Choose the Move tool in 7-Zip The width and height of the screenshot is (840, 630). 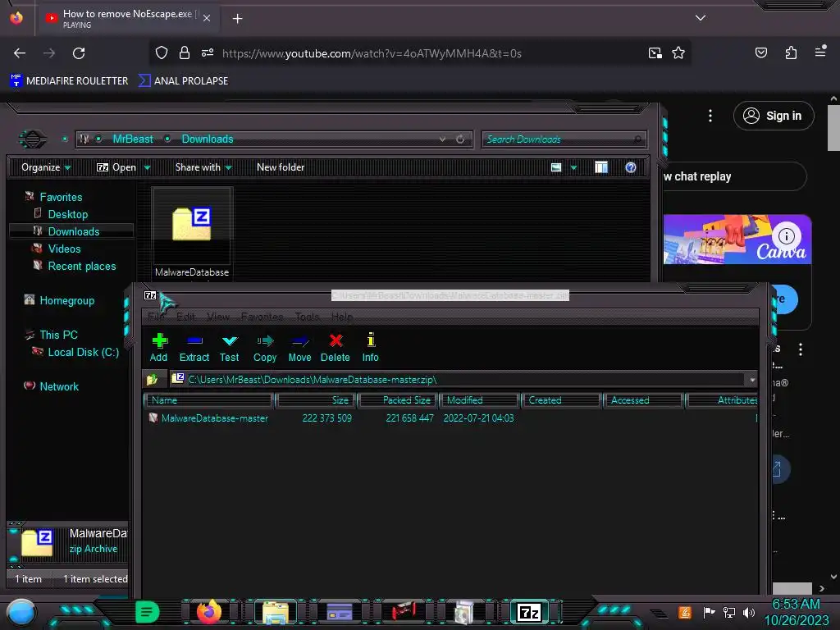299,347
